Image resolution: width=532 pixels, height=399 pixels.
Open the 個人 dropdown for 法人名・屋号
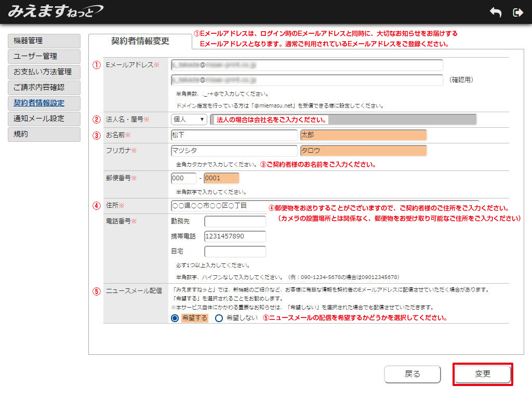pos(189,119)
